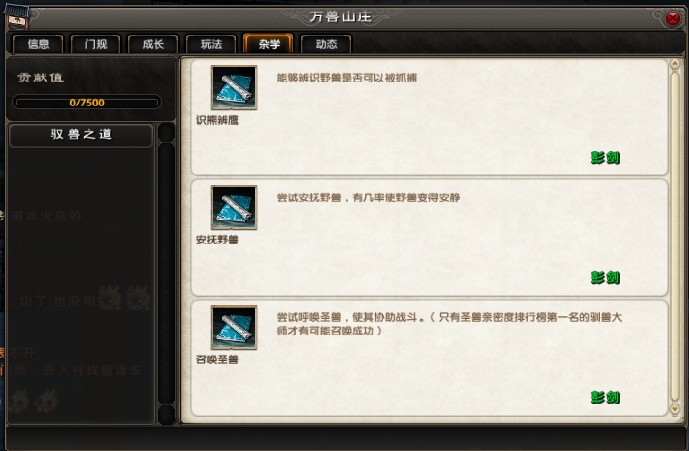The height and width of the screenshot is (451, 689).
Task: Select the 动态 tab
Action: coord(326,44)
